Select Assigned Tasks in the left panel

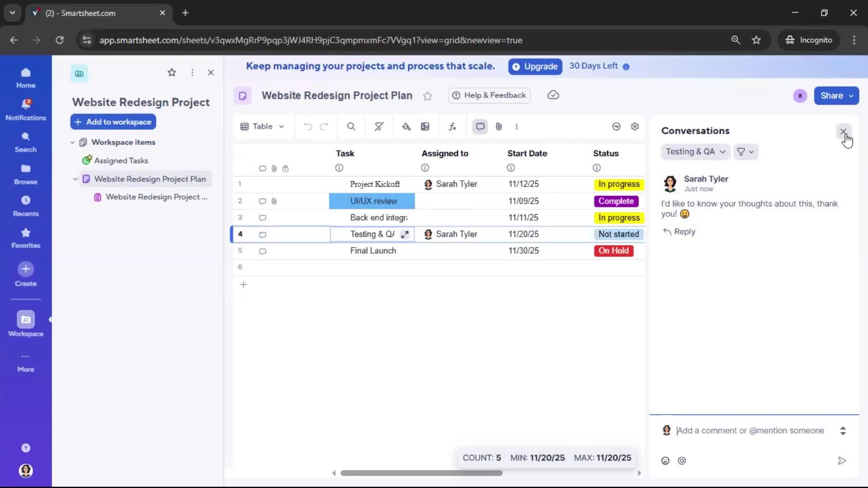point(121,160)
